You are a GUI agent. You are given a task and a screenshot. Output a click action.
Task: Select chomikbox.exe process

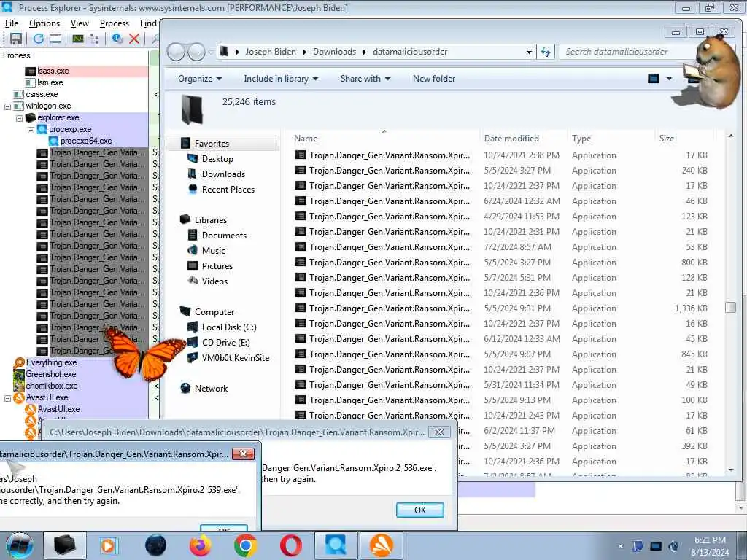pos(52,386)
